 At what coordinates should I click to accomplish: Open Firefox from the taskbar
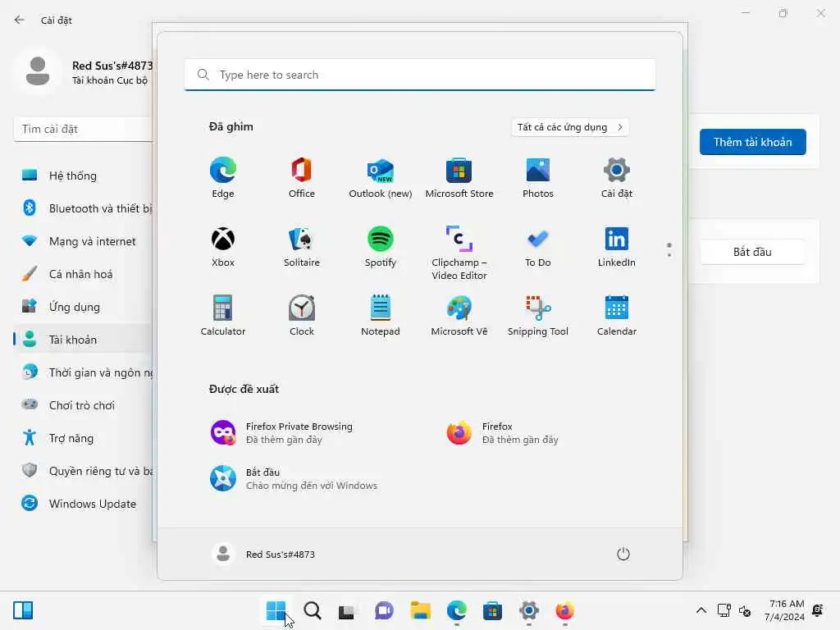pos(564,610)
